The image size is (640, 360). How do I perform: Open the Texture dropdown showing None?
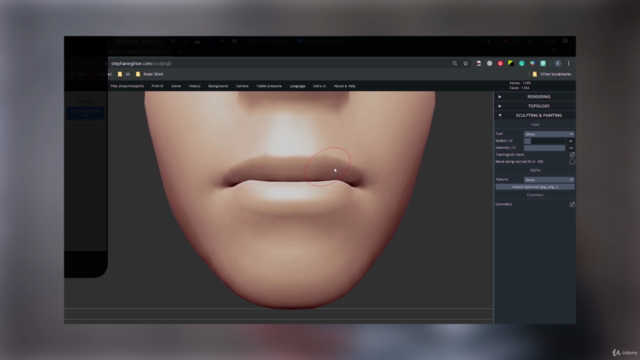point(549,180)
